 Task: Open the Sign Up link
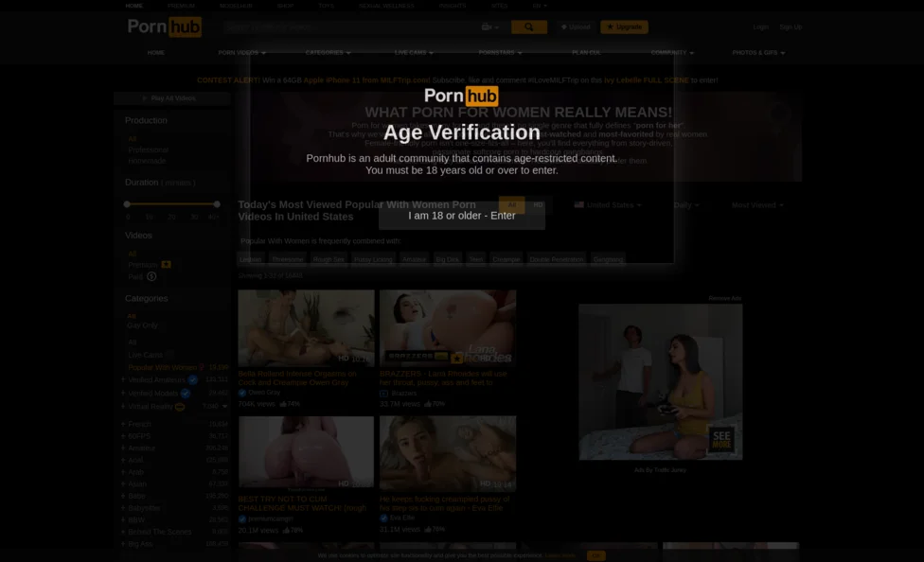[x=791, y=27]
